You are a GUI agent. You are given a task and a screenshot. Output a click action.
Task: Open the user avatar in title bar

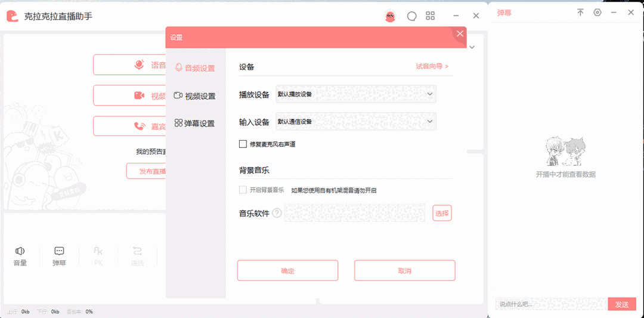click(x=390, y=16)
